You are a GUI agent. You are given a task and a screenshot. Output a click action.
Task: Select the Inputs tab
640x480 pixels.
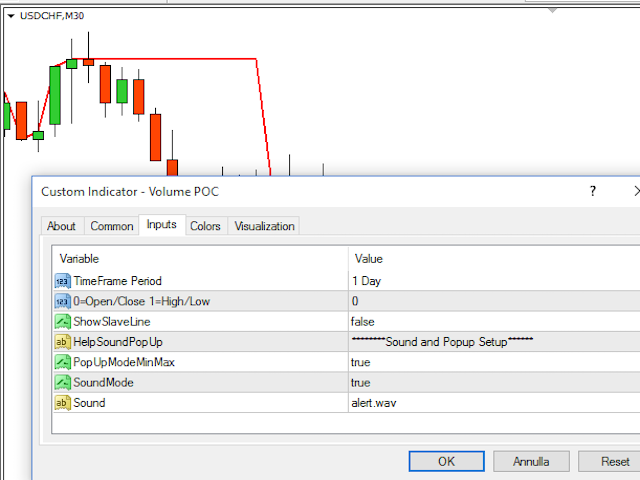(x=162, y=224)
